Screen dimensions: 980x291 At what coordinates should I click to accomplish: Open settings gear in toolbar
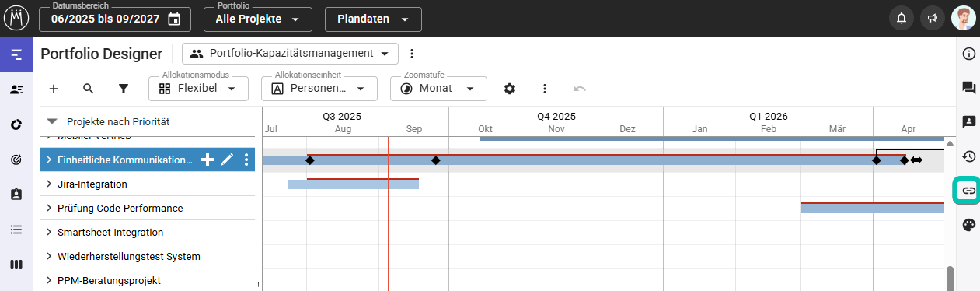(510, 89)
